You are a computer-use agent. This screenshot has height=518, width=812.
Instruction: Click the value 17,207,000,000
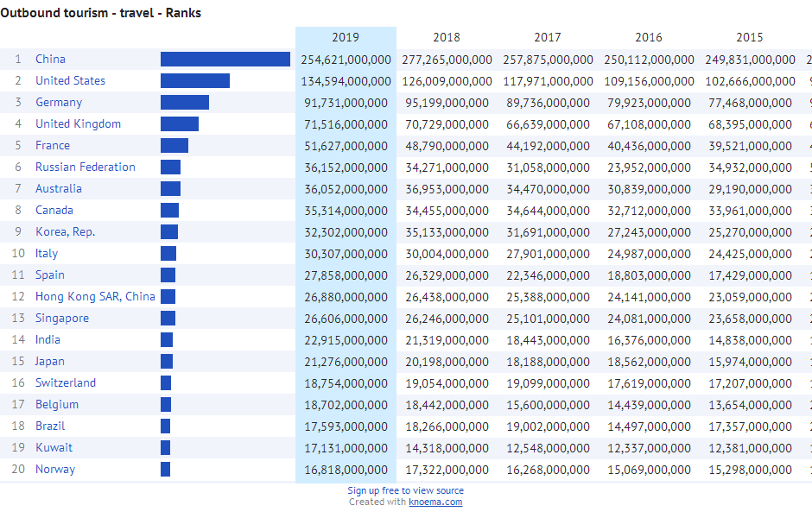pos(750,383)
